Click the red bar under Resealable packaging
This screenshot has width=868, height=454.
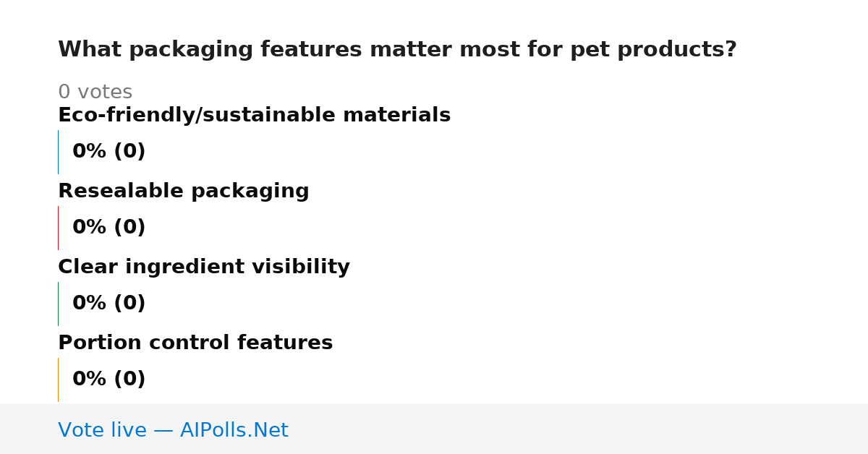click(58, 228)
